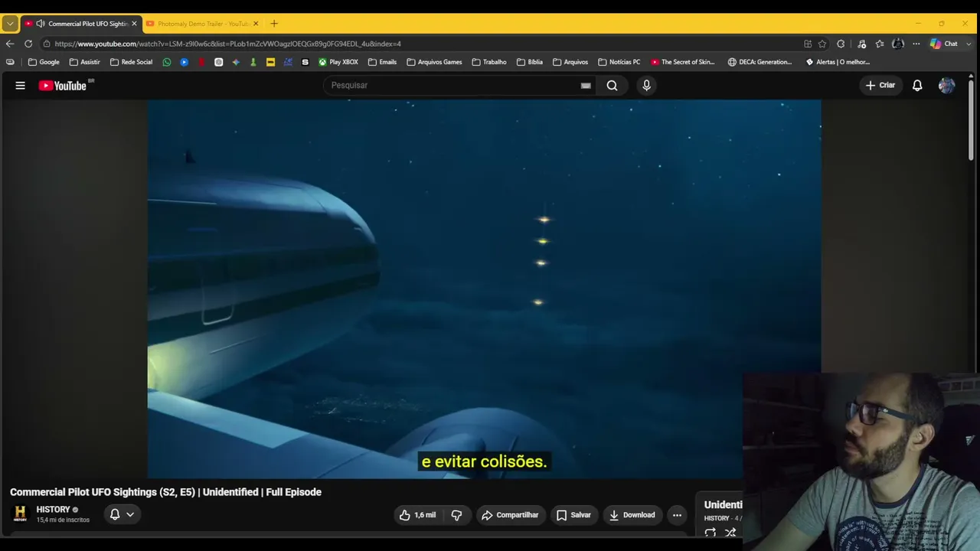Click the Criar create button
Viewport: 980px width, 551px height.
(x=880, y=86)
